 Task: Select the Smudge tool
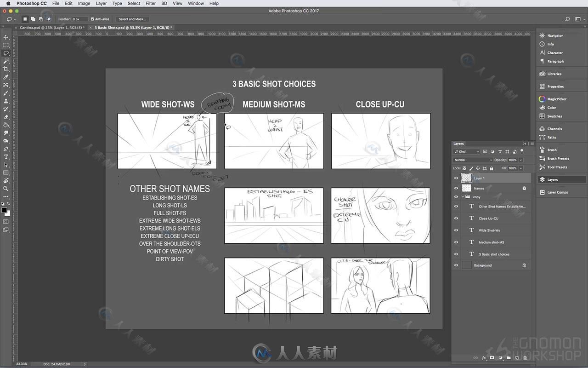6,133
